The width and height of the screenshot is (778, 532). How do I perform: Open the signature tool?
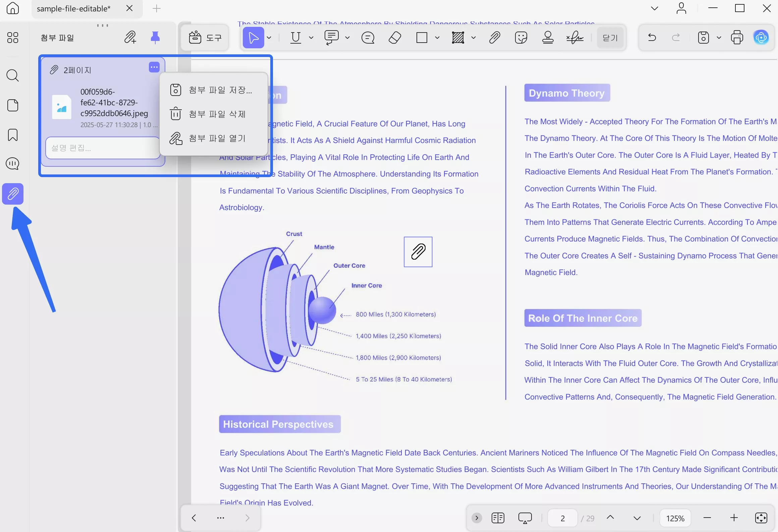pyautogui.click(x=575, y=38)
